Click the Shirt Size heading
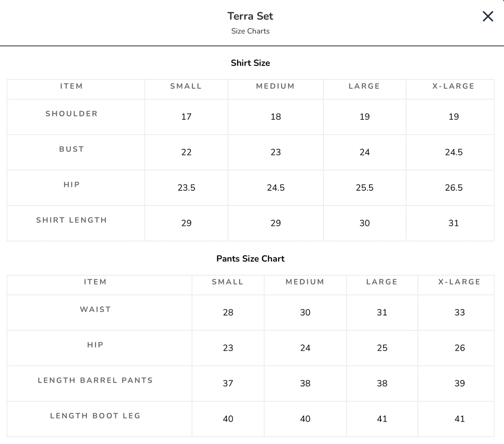 tap(250, 63)
